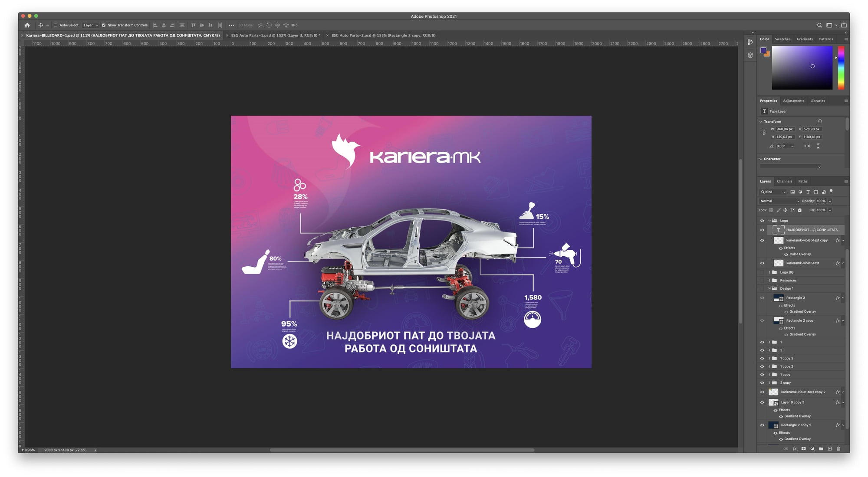Click Create new group folder icon
The height and width of the screenshot is (477, 868).
(x=821, y=449)
